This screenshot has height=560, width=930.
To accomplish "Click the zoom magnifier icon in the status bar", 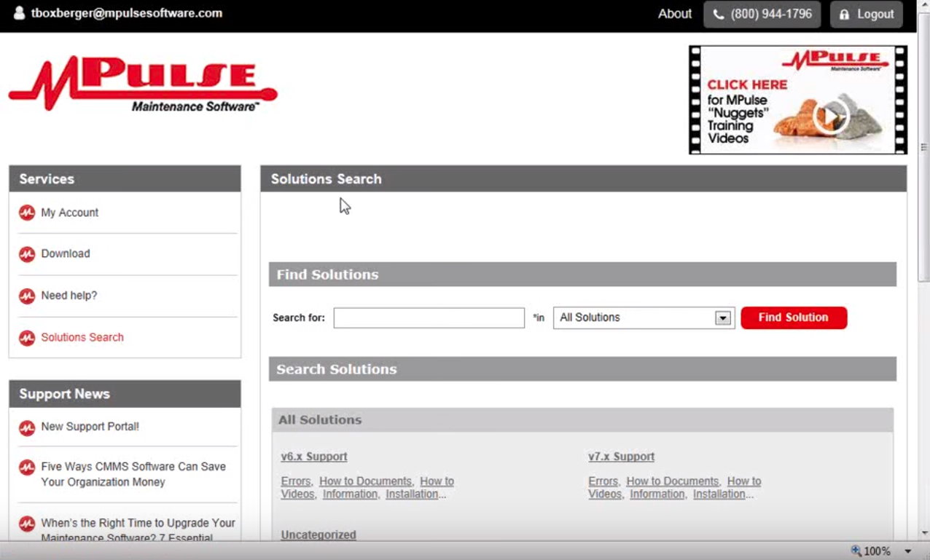I will click(x=856, y=551).
